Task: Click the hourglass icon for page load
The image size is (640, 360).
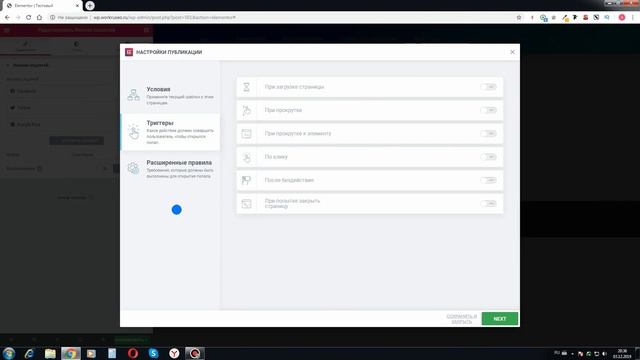Action: tap(247, 87)
